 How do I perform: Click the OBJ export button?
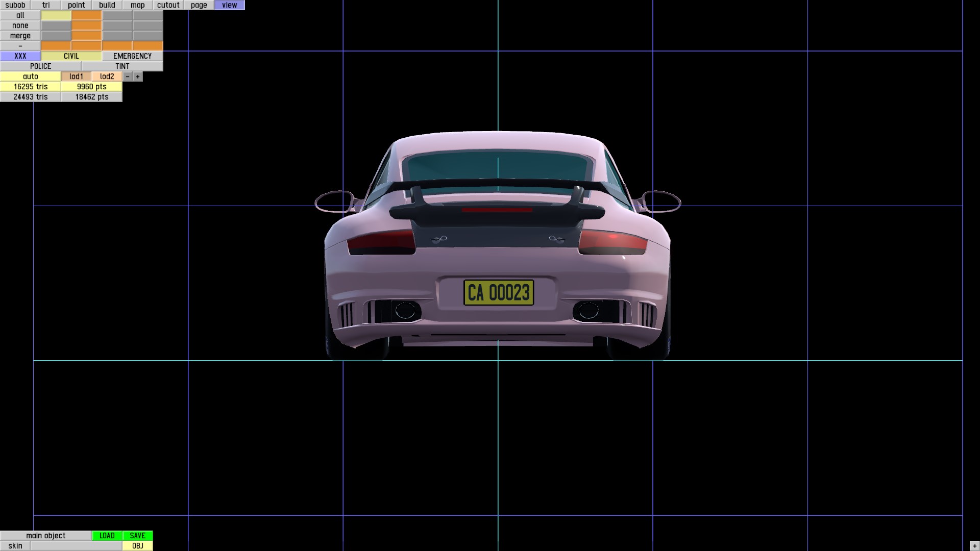(138, 546)
